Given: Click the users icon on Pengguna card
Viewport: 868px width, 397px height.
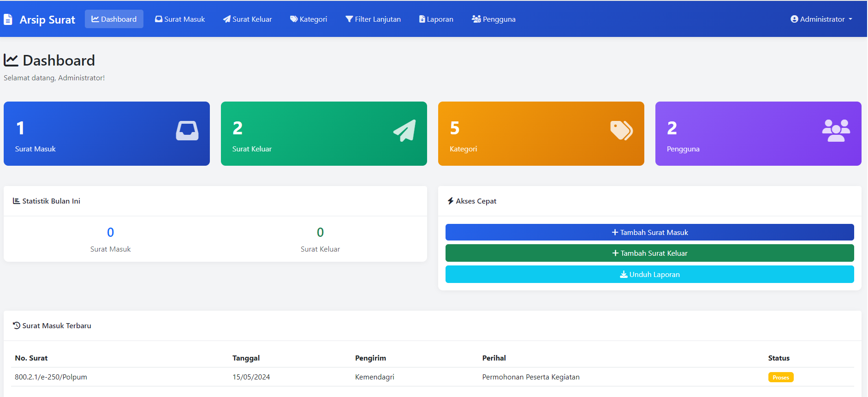Looking at the screenshot, I should [836, 131].
